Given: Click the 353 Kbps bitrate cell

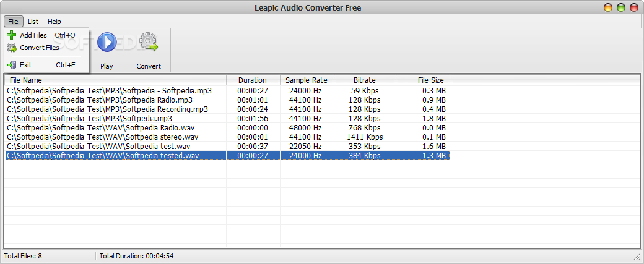Looking at the screenshot, I should coord(365,147).
